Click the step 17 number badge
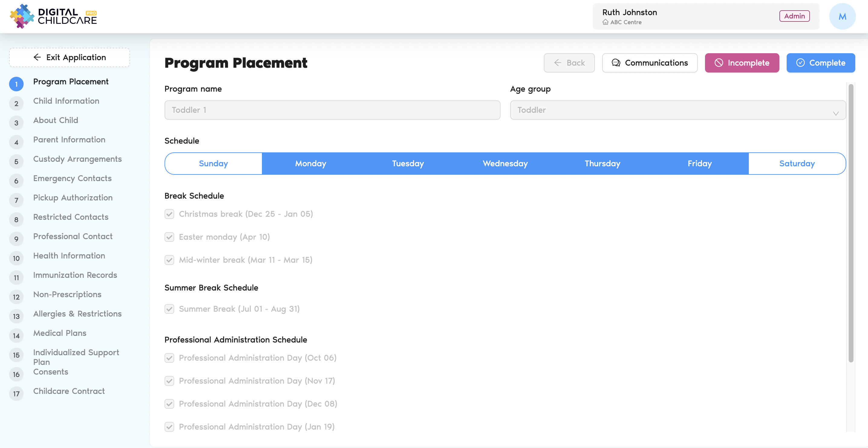 (x=16, y=394)
